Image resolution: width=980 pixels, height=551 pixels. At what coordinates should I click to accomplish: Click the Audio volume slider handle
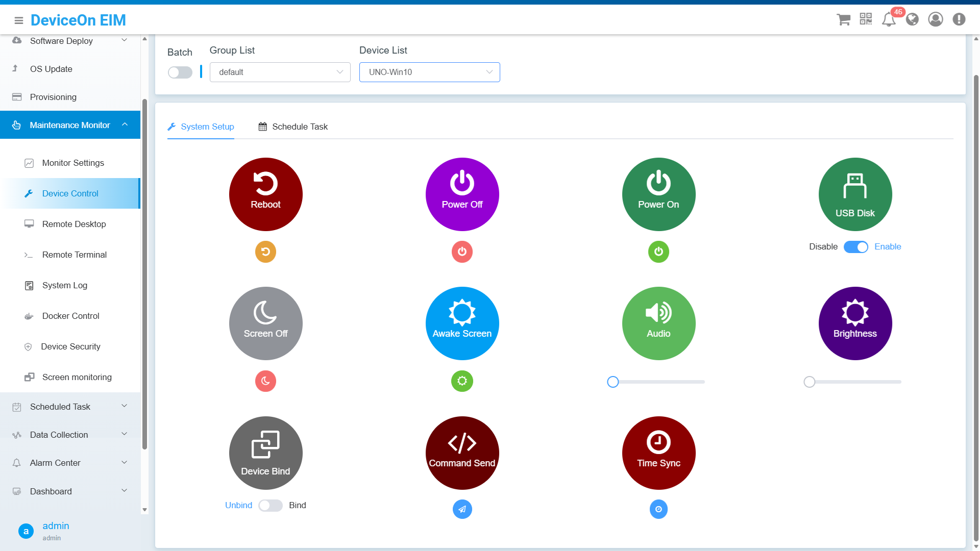613,382
